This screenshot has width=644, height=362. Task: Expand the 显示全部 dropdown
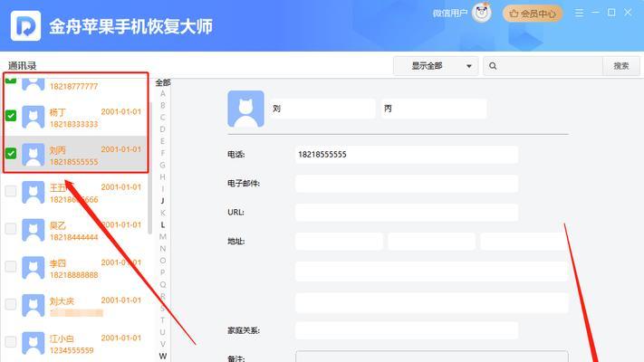(x=436, y=66)
